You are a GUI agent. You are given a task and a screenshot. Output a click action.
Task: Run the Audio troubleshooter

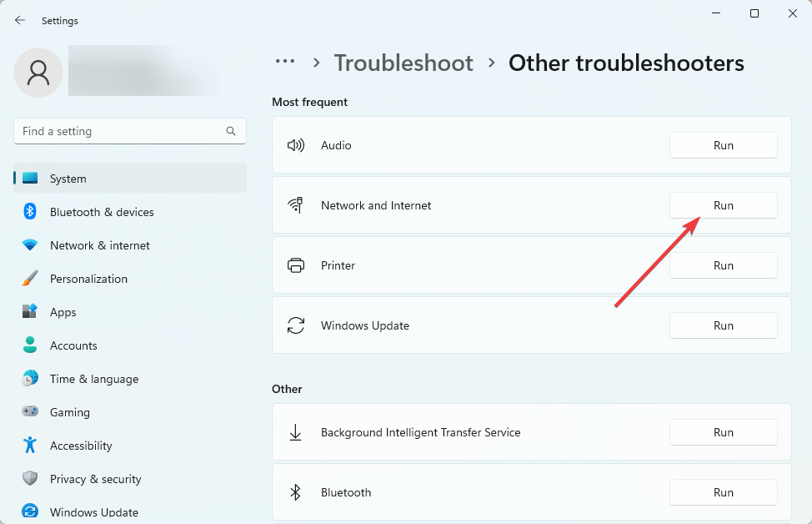pos(724,145)
